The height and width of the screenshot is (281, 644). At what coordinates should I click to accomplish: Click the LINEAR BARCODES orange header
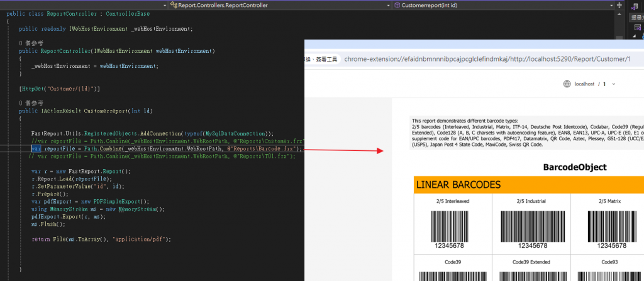point(528,185)
